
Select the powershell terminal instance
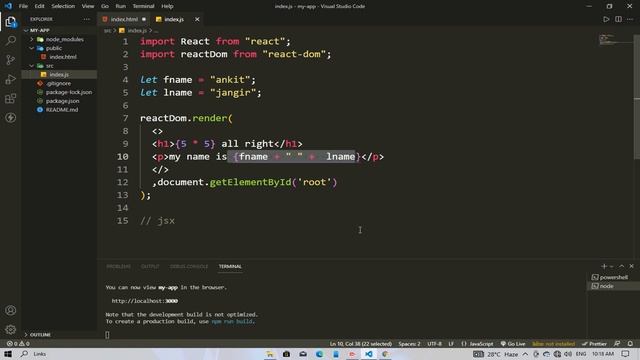(612, 277)
